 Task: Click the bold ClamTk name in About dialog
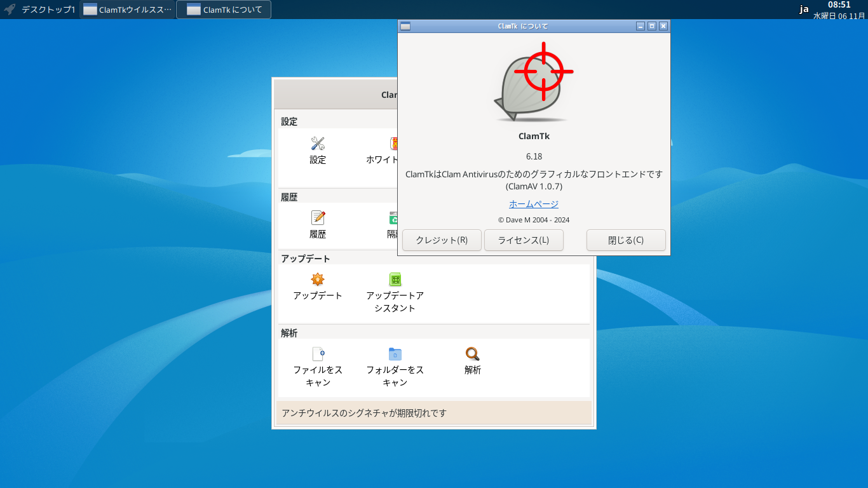(x=534, y=135)
